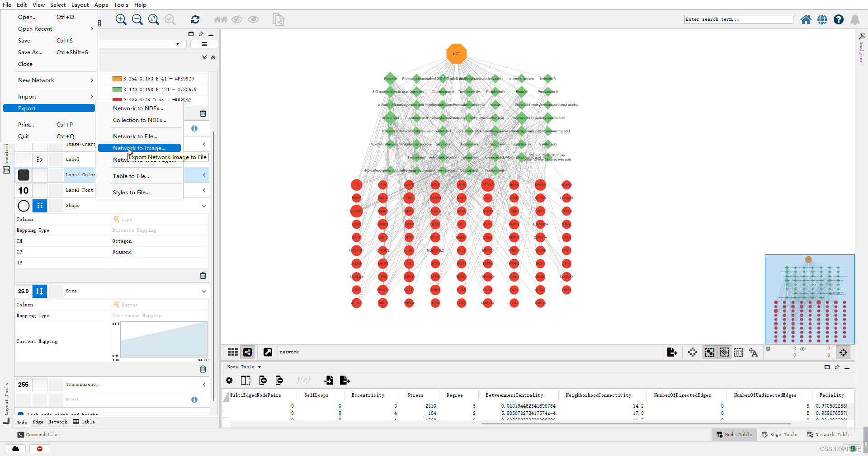Toggle the edge selection mode icon
The width and height of the screenshot is (868, 456).
(x=724, y=353)
